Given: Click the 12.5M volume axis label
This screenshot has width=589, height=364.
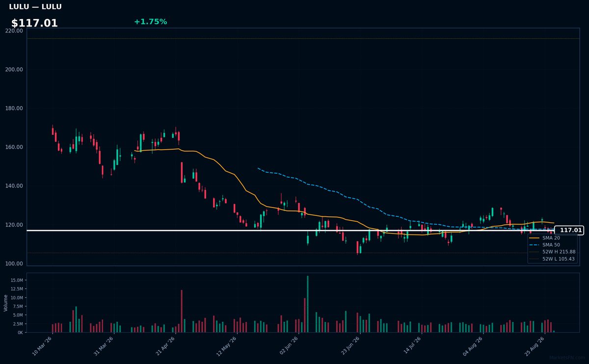Looking at the screenshot, I should (x=16, y=289).
